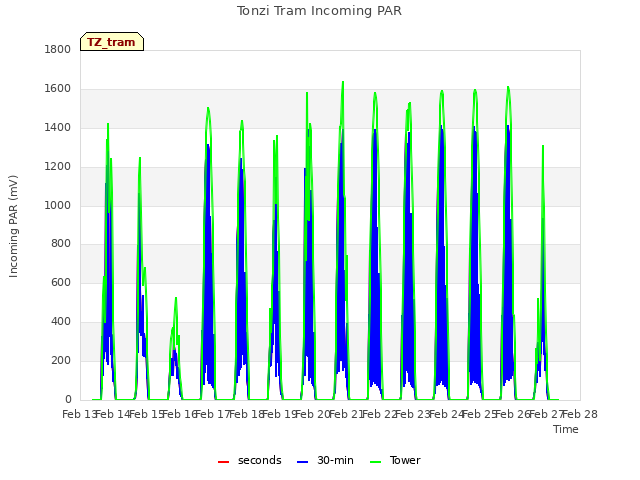Click the chart title Tonzi Tram Incoming PAR
This screenshot has height=480, width=640.
coord(319,11)
